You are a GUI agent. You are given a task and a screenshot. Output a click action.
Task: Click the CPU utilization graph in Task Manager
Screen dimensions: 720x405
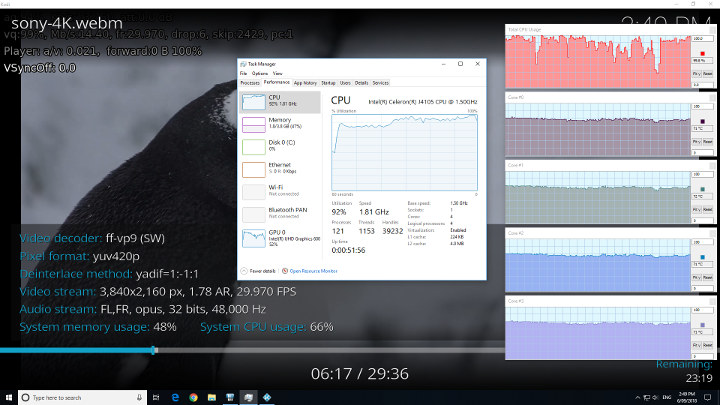pos(404,152)
